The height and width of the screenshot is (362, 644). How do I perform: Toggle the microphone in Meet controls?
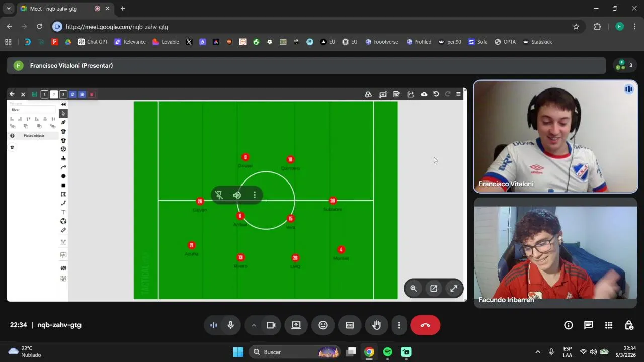[231, 325]
